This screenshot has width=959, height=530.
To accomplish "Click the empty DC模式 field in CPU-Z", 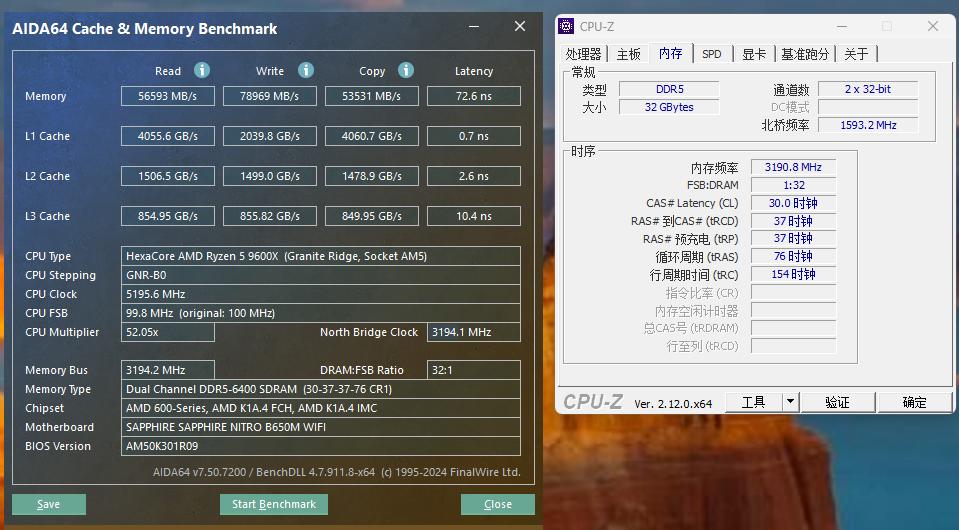I will pos(868,107).
